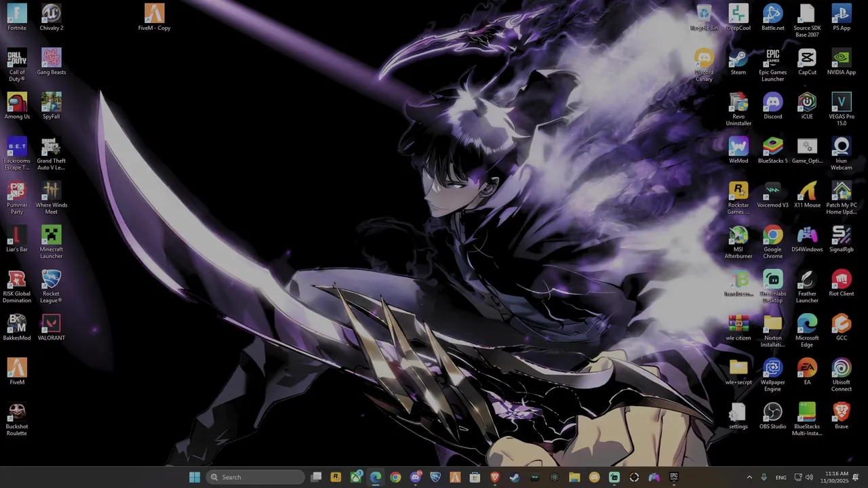Screen dimensions: 868x488
Task: Select the NVIDIA App icon
Action: [x=842, y=62]
